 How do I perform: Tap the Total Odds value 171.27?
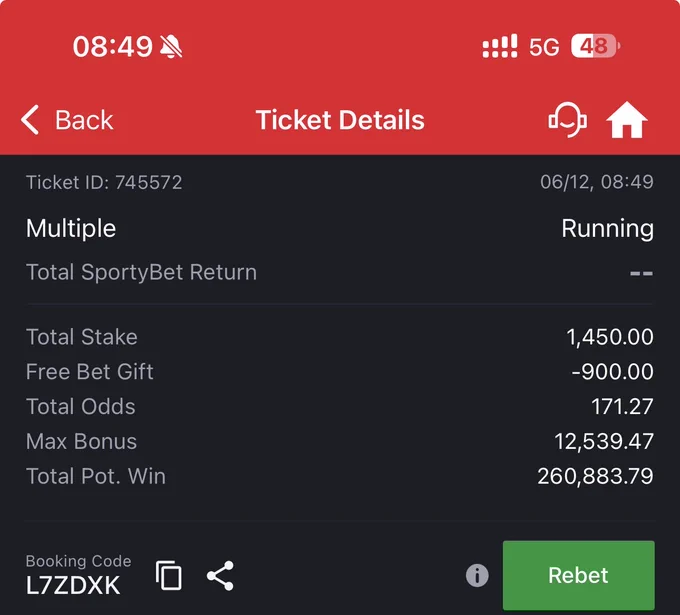click(622, 406)
